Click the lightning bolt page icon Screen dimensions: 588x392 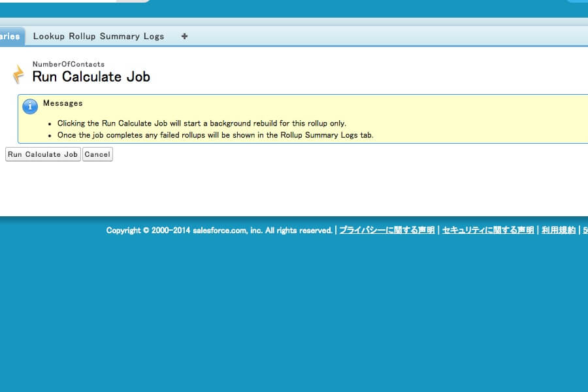click(x=18, y=74)
